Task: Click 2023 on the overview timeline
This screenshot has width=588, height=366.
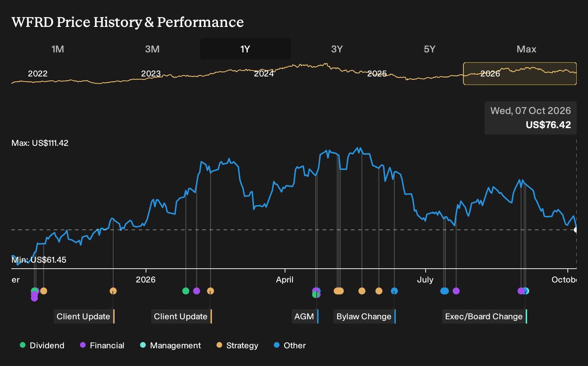Action: click(x=151, y=74)
